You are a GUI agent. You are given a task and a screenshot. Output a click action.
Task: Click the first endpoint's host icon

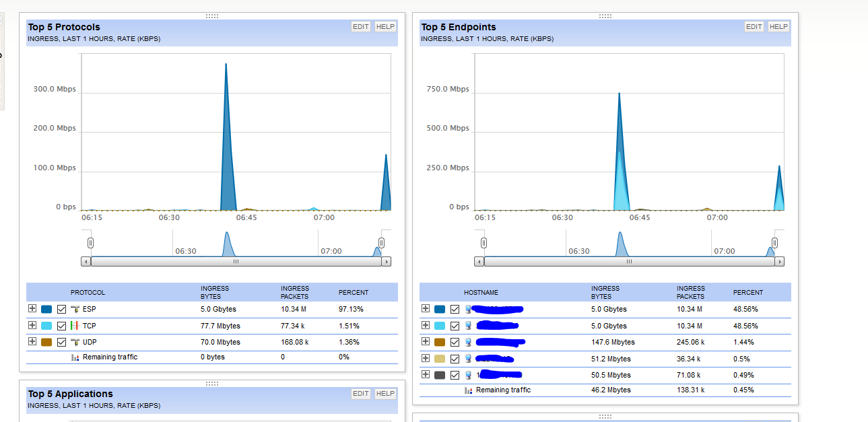[468, 310]
